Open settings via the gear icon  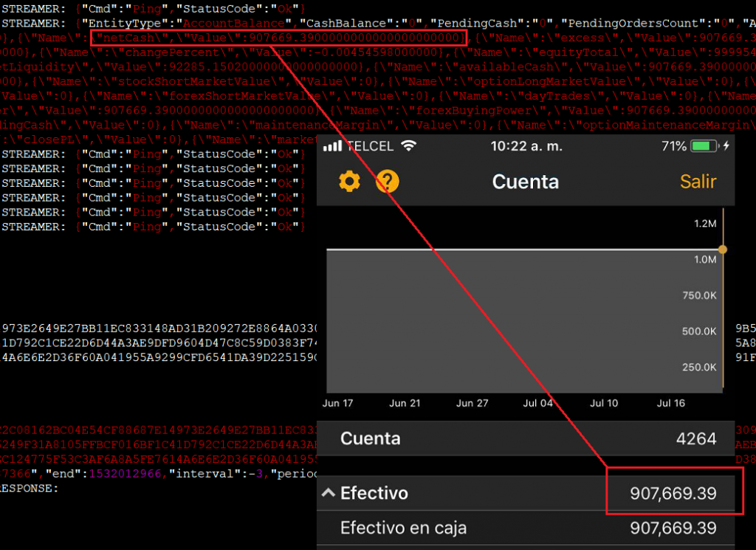(x=349, y=182)
